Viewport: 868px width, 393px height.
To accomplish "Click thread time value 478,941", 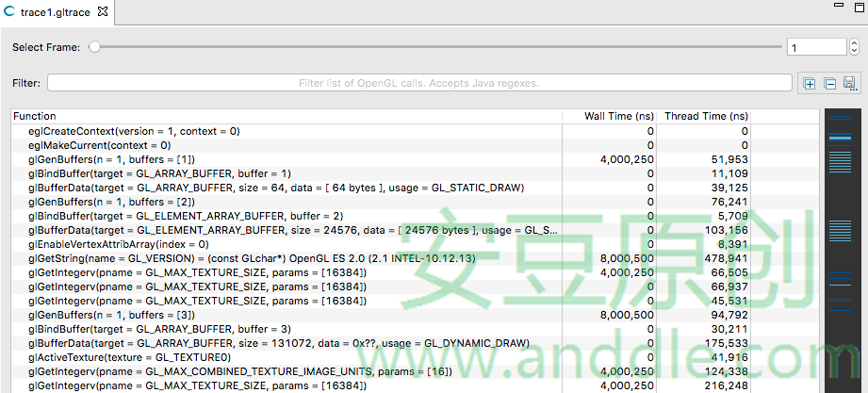I will tap(726, 258).
